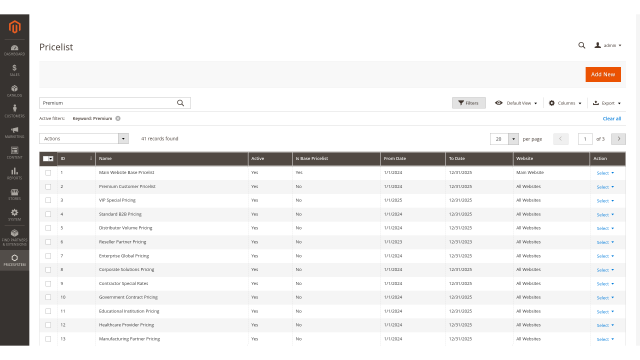Click the keyword search magnifier icon
640x360 pixels.
[x=180, y=103]
